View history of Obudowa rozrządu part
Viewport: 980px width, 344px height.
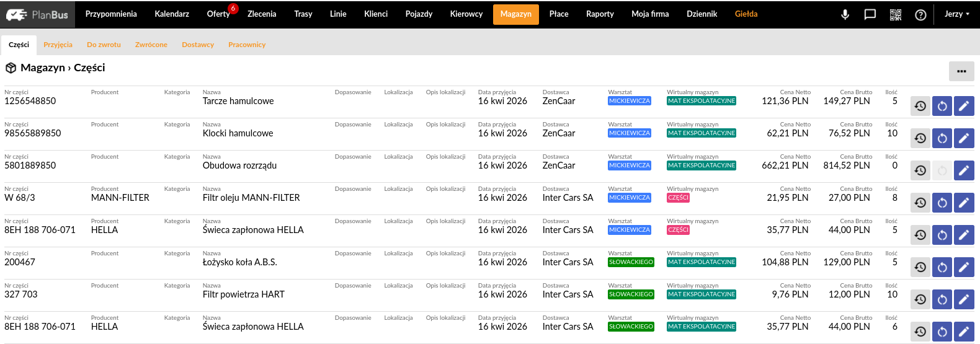point(920,170)
